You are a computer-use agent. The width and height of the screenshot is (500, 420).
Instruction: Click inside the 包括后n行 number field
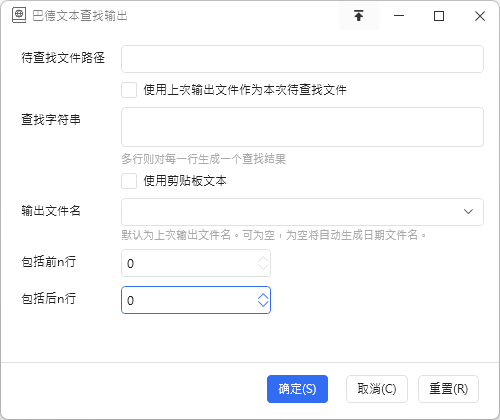tap(196, 300)
